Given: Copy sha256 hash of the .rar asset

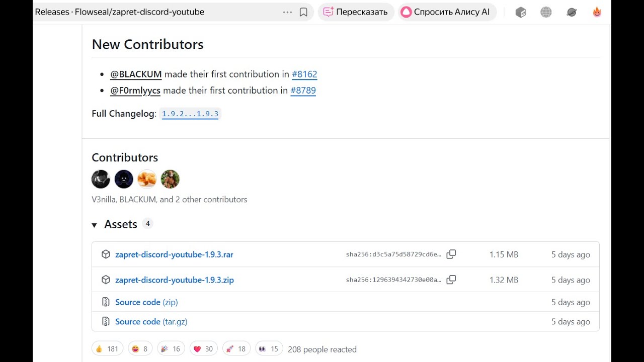Looking at the screenshot, I should pyautogui.click(x=451, y=254).
